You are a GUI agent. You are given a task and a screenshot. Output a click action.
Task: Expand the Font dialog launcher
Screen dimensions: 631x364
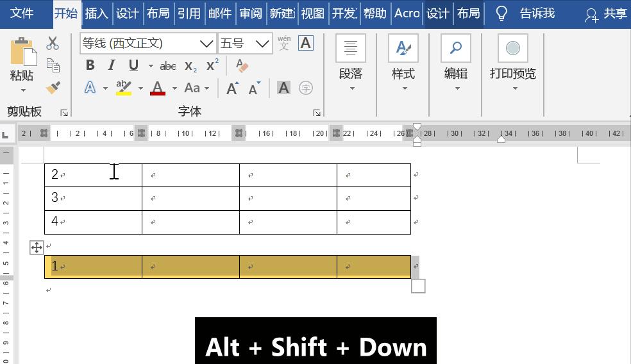[317, 113]
